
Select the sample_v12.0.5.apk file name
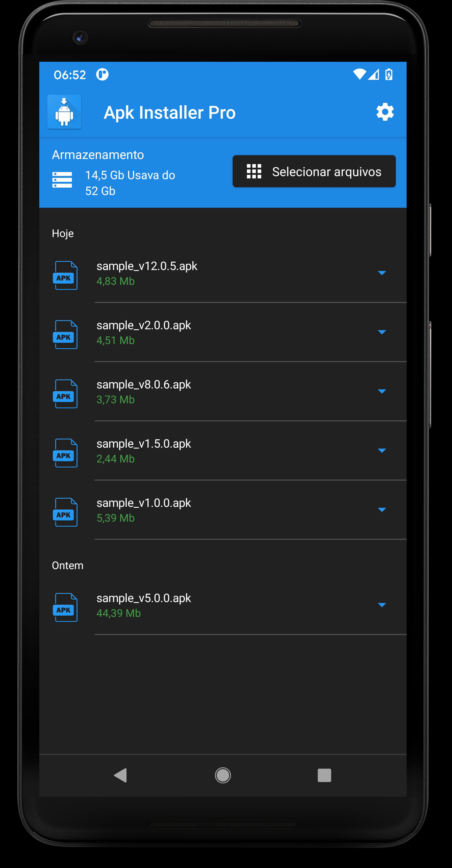147,266
